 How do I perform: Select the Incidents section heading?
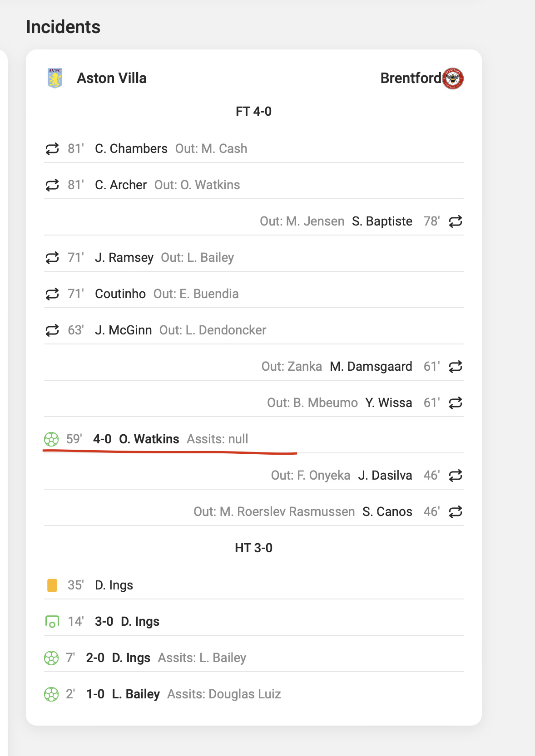(63, 27)
